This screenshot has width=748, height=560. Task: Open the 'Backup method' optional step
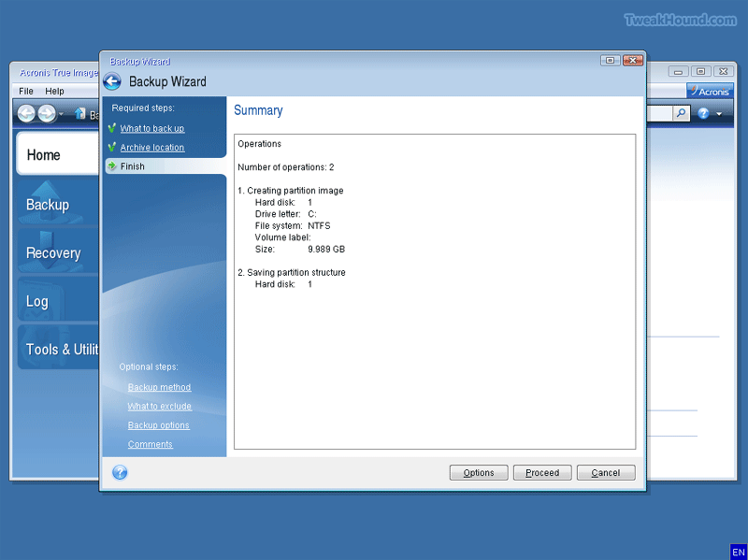tap(159, 387)
